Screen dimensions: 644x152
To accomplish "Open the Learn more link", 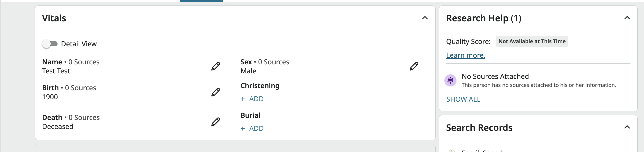I will point(465,55).
